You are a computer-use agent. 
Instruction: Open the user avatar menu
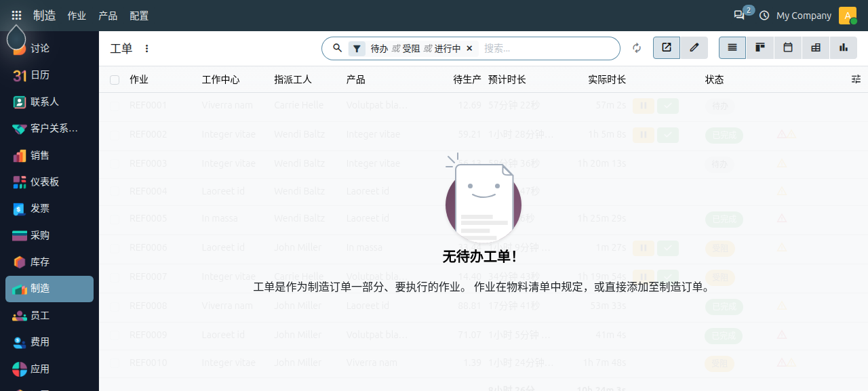coord(848,16)
